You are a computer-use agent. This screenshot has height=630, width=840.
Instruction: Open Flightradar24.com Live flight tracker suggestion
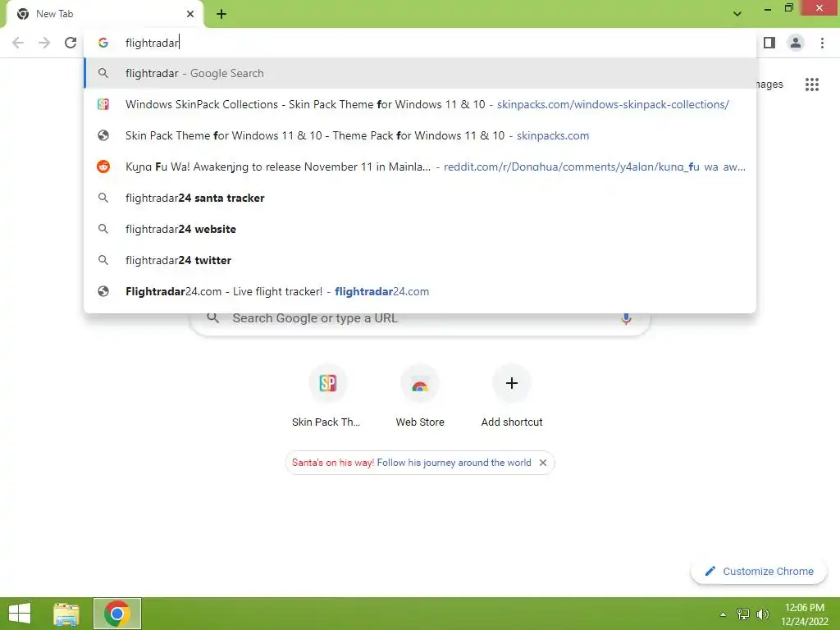point(420,291)
